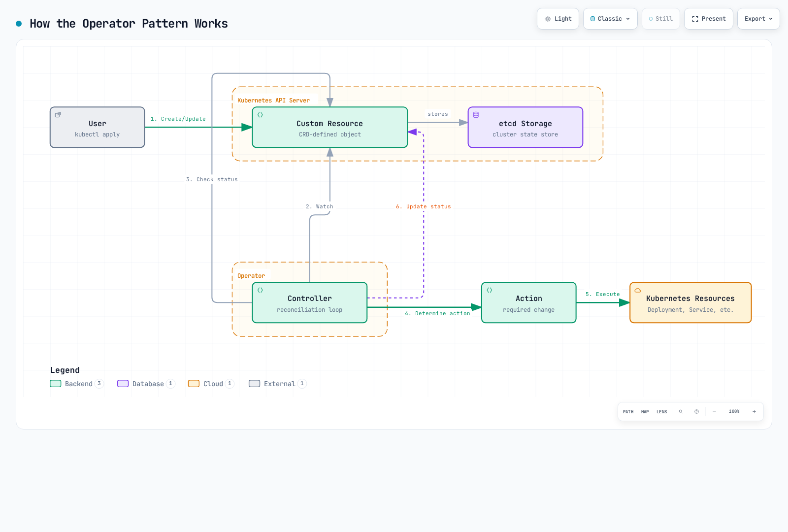The width and height of the screenshot is (788, 532).
Task: Click the external link icon on the User node
Action: 58,114
